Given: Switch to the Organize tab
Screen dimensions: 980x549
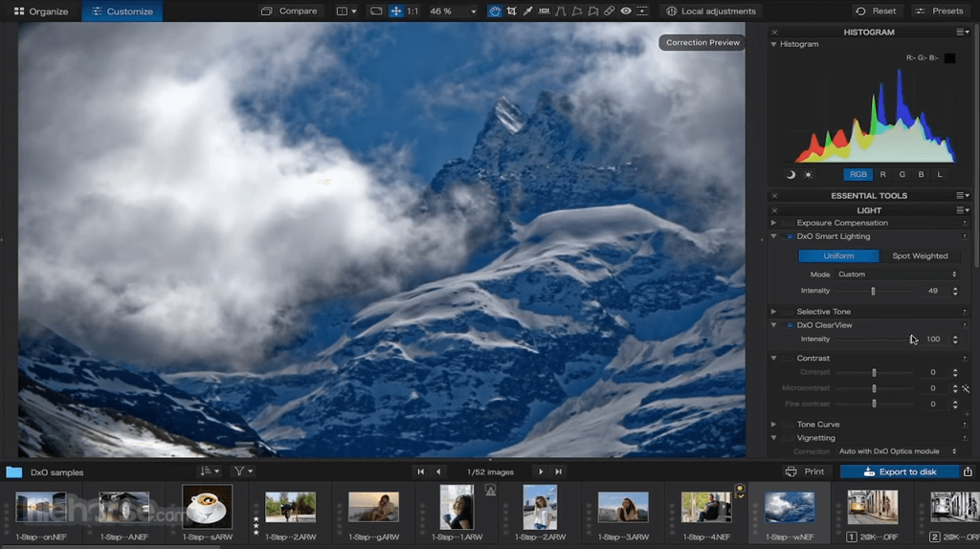Looking at the screenshot, I should (x=41, y=11).
